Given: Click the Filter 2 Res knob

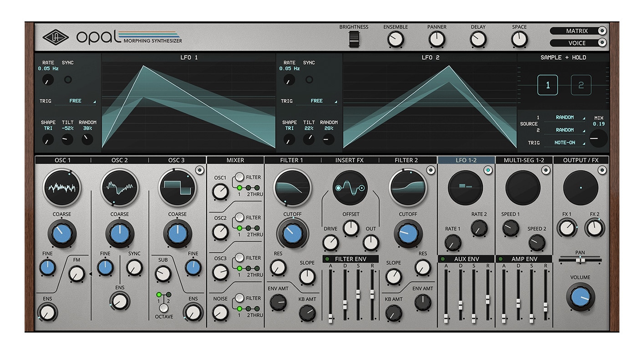Looking at the screenshot, I should 423,268.
